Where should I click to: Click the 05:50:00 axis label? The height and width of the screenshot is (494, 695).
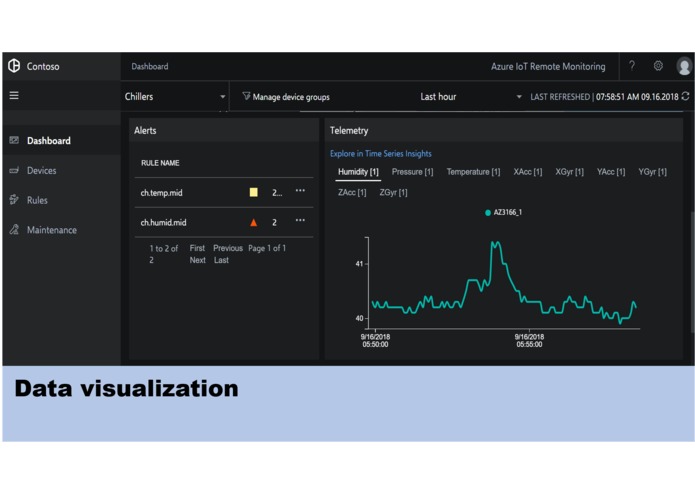point(375,340)
